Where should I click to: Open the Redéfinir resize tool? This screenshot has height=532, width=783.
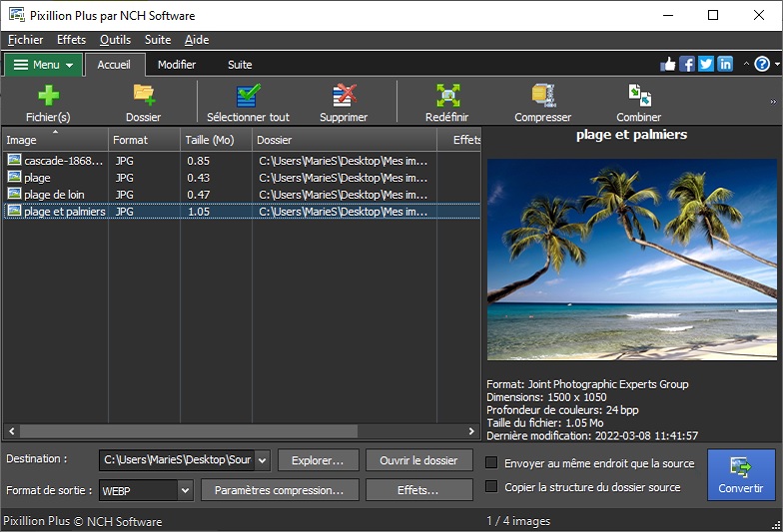(x=447, y=96)
